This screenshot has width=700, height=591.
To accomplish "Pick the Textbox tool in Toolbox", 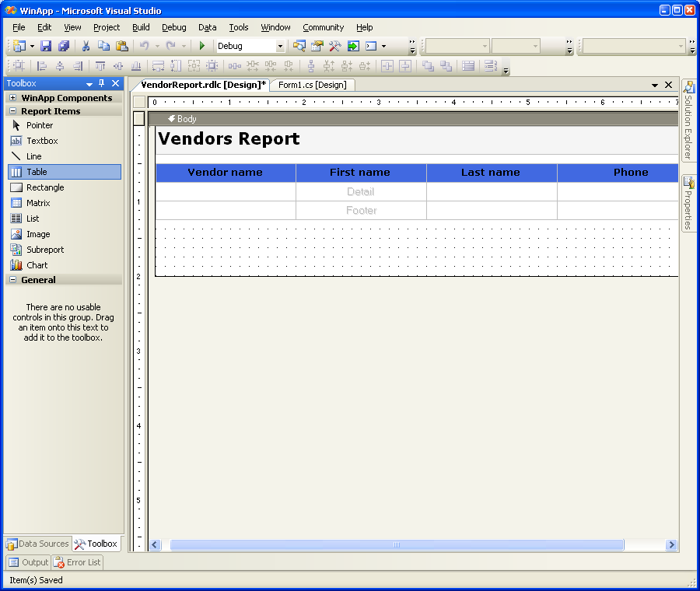I will [42, 141].
